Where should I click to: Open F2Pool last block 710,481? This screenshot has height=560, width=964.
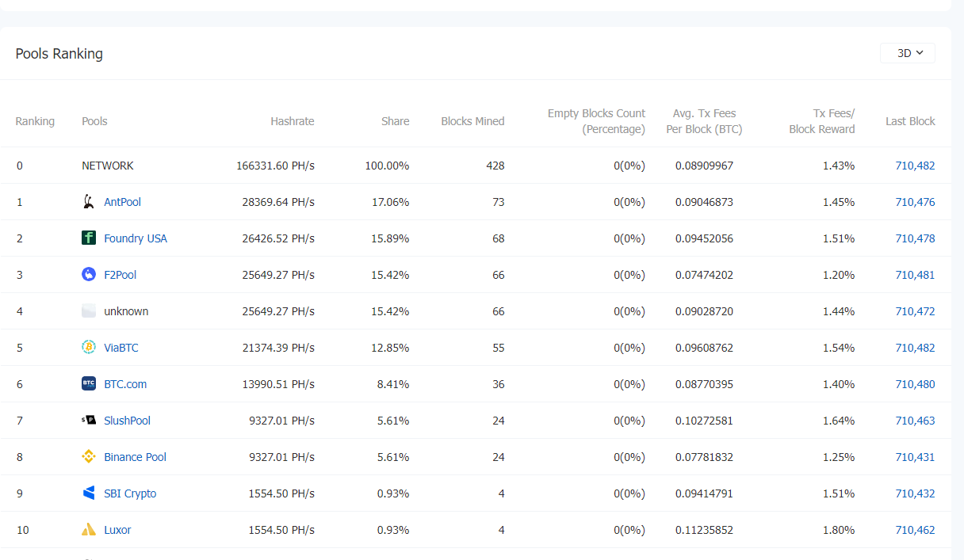tap(915, 275)
